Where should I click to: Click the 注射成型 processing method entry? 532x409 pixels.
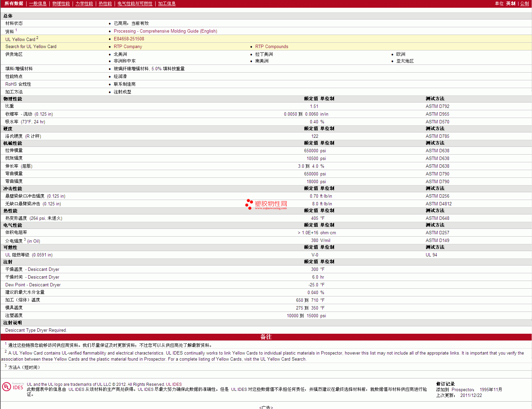(122, 92)
